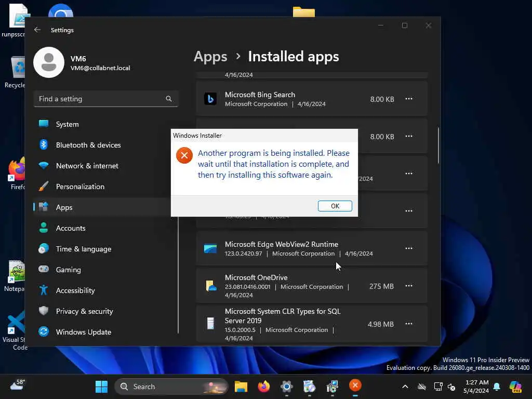Click the paintbrush icon beside Personalization
Image resolution: width=532 pixels, height=399 pixels.
(x=44, y=187)
